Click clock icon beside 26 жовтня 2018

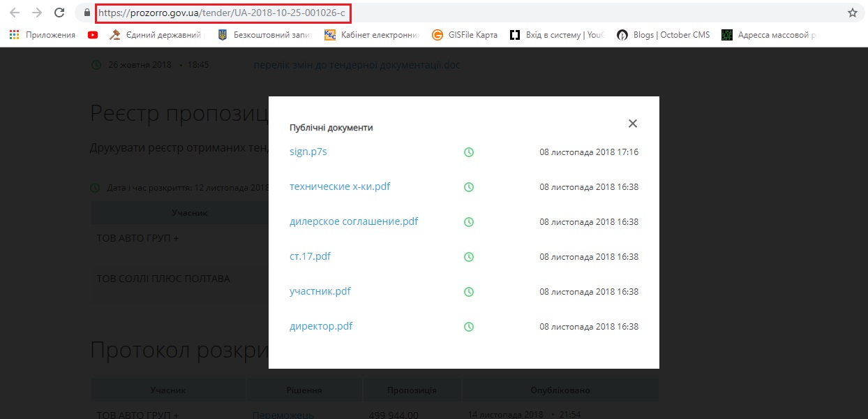point(96,65)
